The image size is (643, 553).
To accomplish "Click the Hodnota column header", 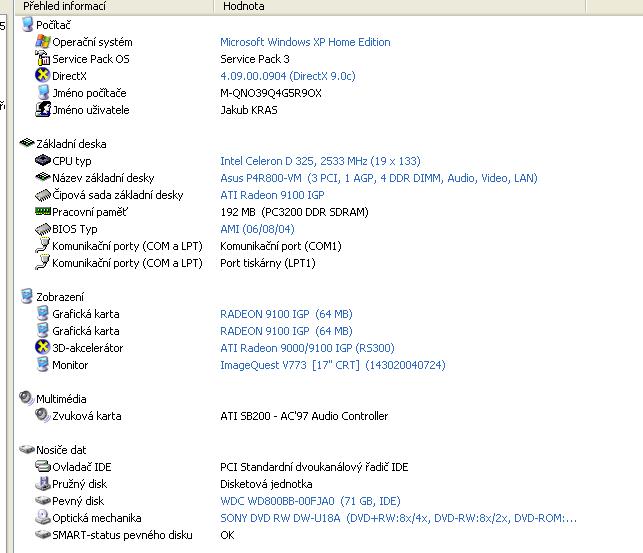I will tap(244, 6).
